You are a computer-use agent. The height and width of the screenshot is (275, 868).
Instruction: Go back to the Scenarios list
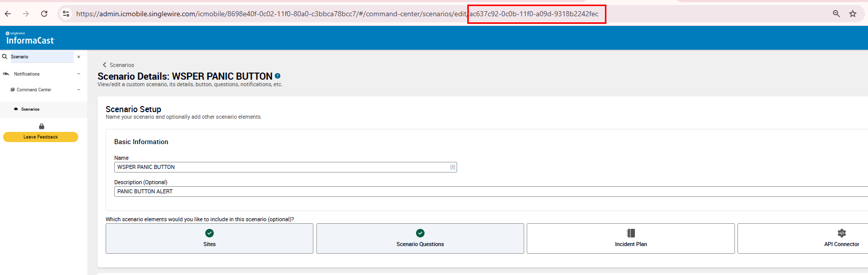click(118, 65)
